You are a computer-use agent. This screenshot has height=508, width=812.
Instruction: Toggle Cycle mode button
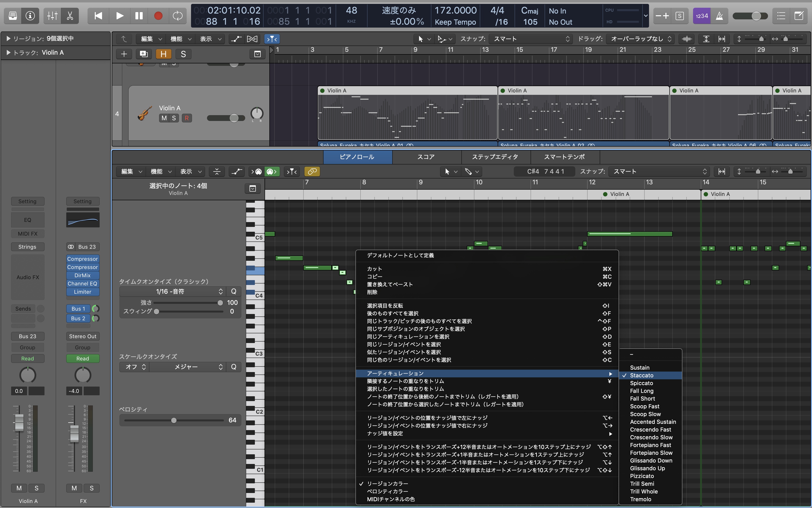[x=177, y=16]
